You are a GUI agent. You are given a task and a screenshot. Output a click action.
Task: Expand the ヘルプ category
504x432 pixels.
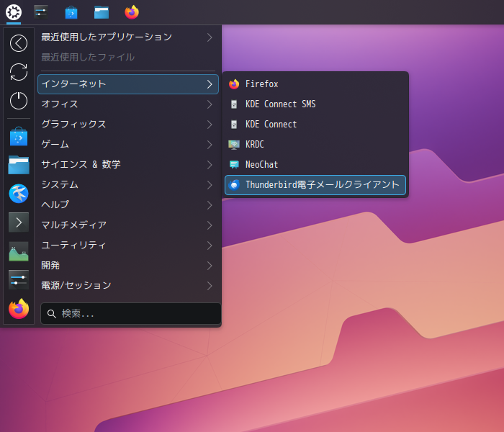click(128, 204)
